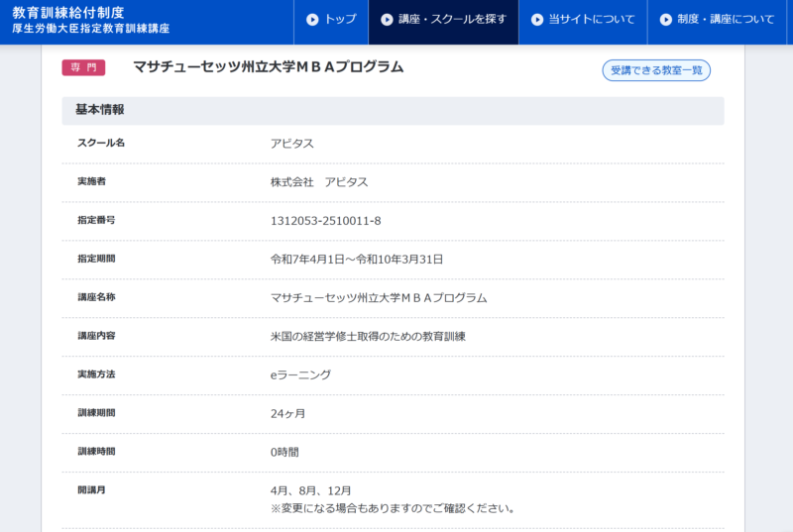Image resolution: width=793 pixels, height=532 pixels.
Task: Click the 開講月 label
Action: (91, 490)
